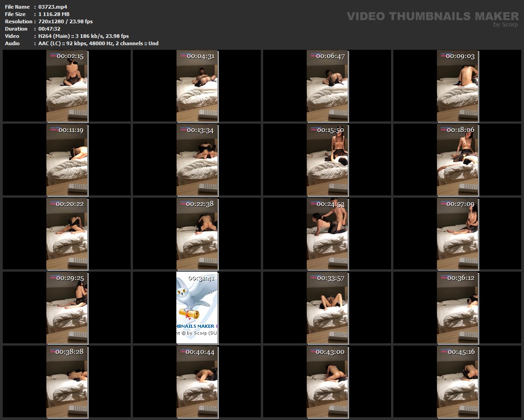Click the thumbnail stamped 00:40:44
Viewport: 524px width, 420px height.
pyautogui.click(x=197, y=382)
